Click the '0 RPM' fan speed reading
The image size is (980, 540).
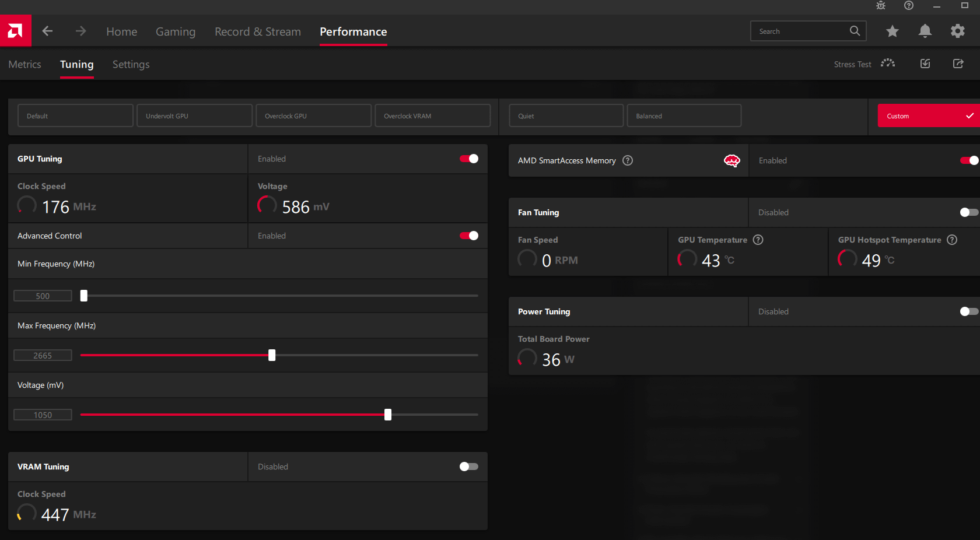pyautogui.click(x=560, y=260)
